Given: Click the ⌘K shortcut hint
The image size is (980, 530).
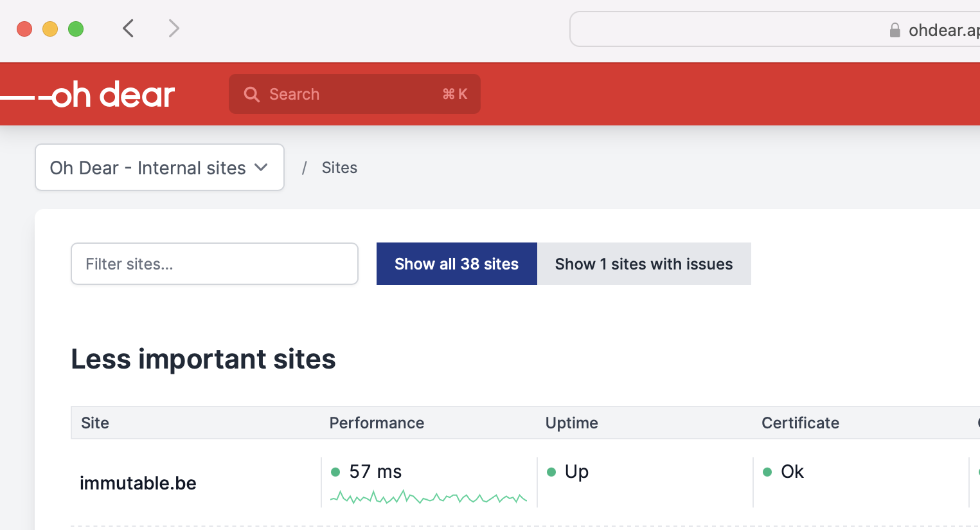Looking at the screenshot, I should click(x=455, y=95).
